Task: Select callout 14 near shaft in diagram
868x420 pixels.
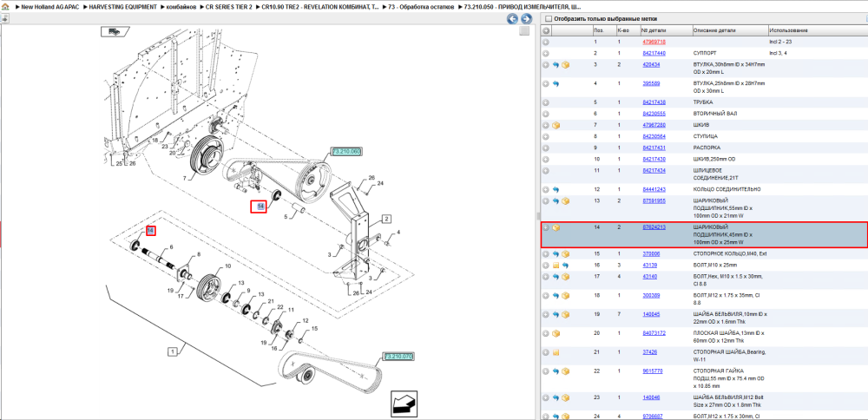Action: pos(150,230)
